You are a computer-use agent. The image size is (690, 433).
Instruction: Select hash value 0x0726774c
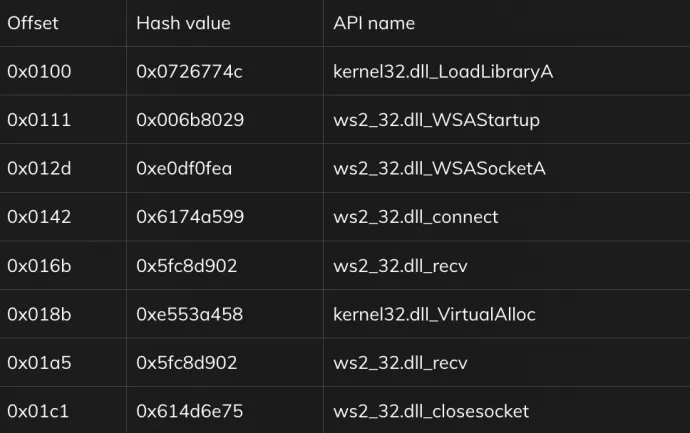pyautogui.click(x=189, y=72)
